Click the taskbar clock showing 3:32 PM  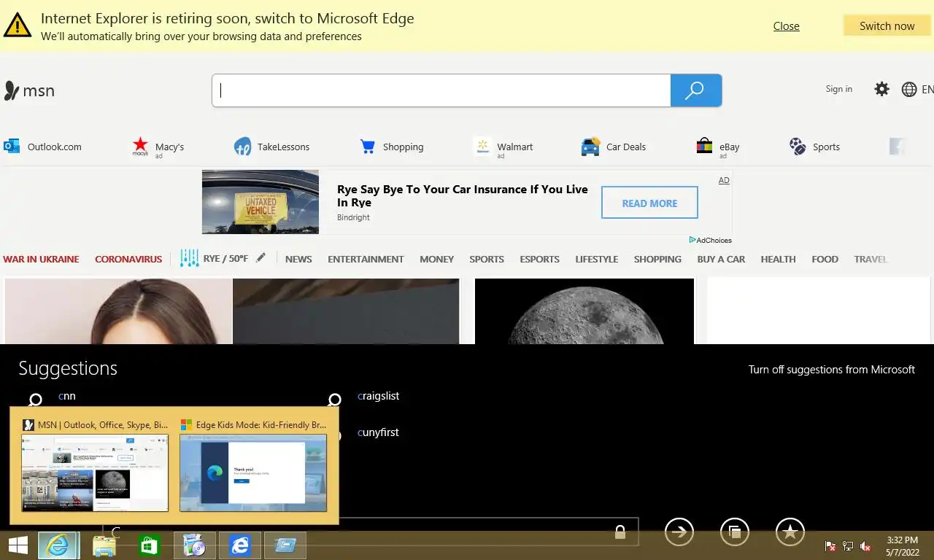[x=902, y=546]
